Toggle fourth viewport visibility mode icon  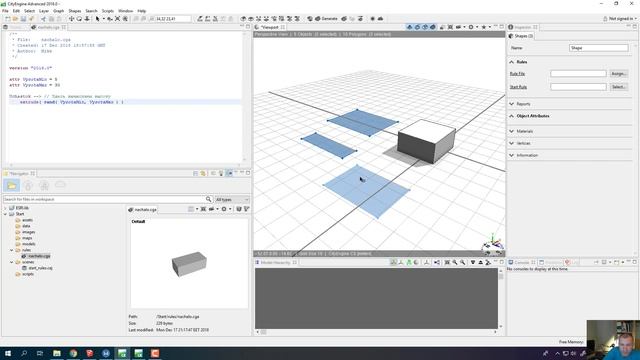tap(433, 27)
